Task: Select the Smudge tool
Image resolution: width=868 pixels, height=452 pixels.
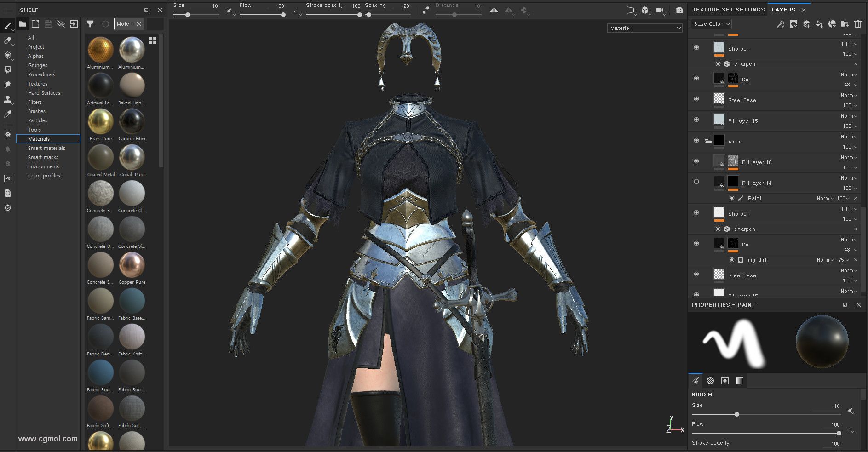Action: point(8,85)
